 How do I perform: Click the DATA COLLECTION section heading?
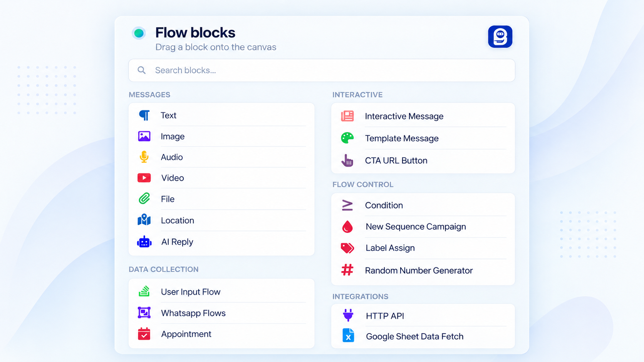point(164,269)
